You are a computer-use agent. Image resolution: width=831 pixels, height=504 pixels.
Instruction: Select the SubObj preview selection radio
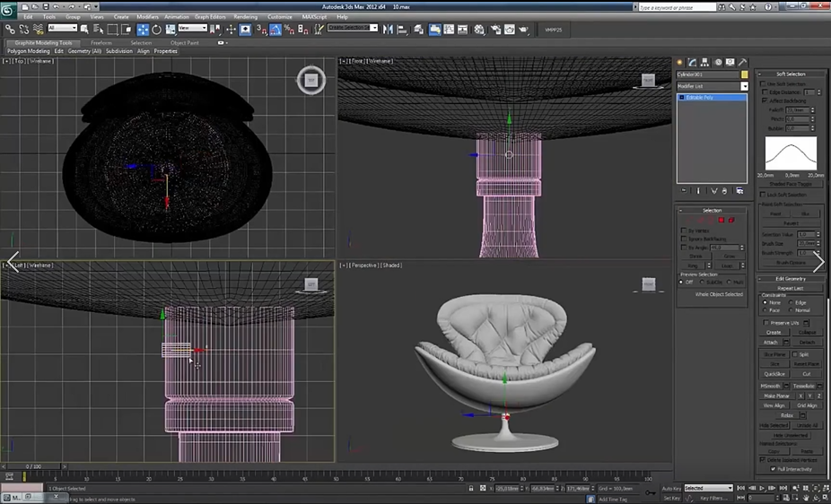(702, 282)
